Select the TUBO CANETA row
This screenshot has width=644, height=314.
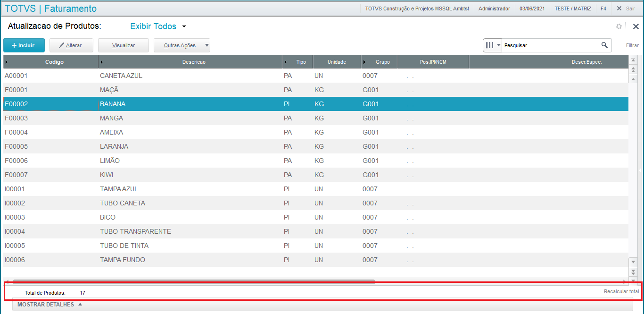click(x=316, y=203)
